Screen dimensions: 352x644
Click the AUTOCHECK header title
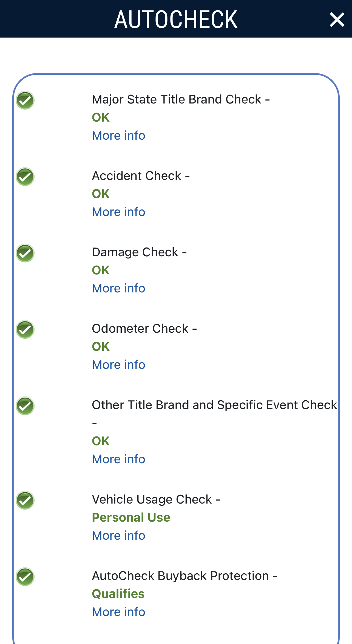(176, 19)
